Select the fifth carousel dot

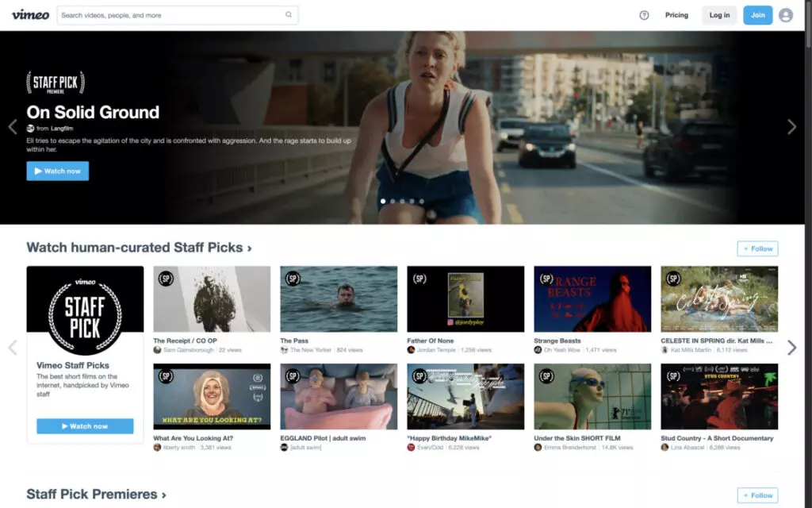(x=422, y=201)
